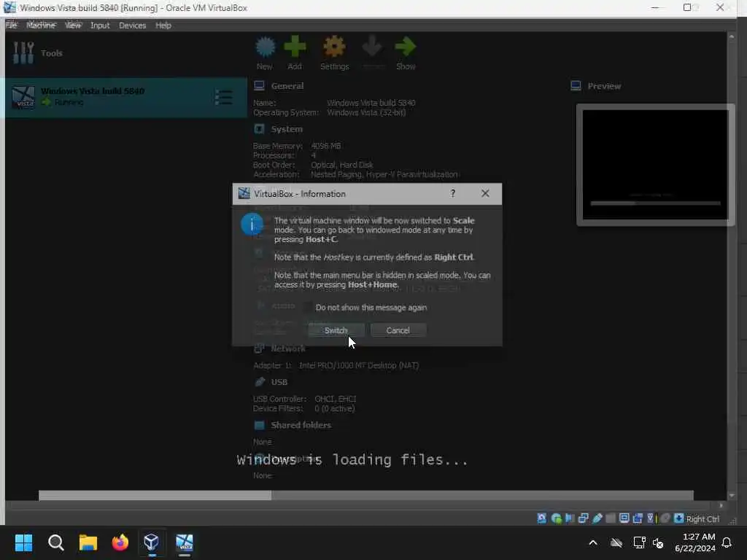Click the host key arrow indicator icon

pos(679,518)
